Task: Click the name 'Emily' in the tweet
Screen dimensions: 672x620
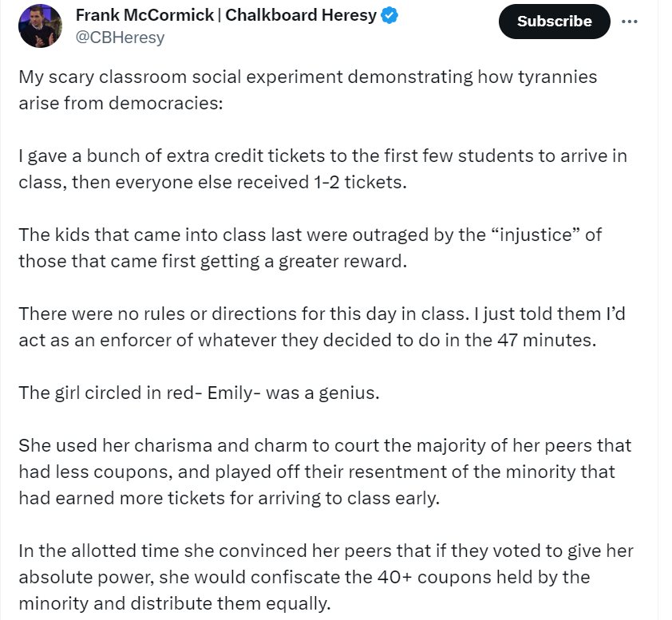Action: pos(229,393)
